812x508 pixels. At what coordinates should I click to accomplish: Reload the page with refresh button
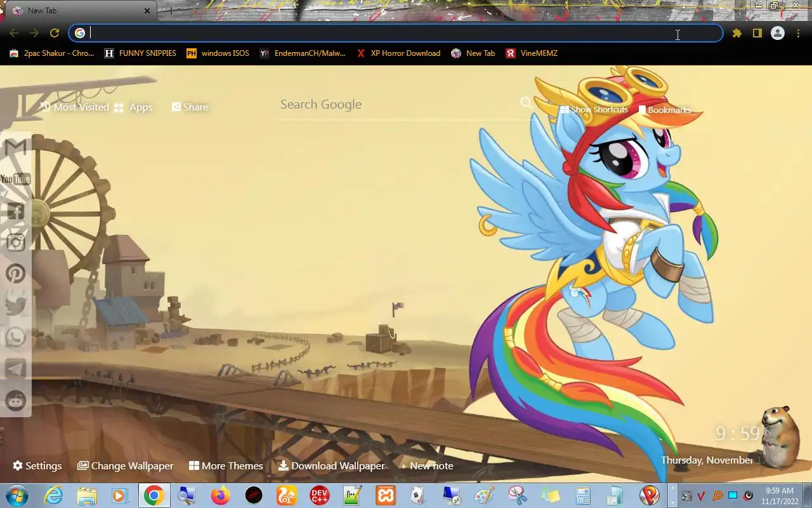(55, 33)
